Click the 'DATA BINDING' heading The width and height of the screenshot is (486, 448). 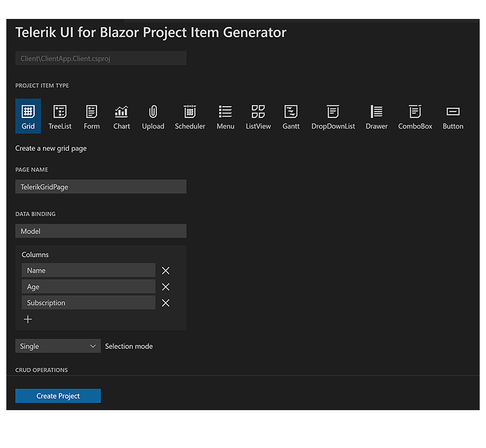point(35,214)
